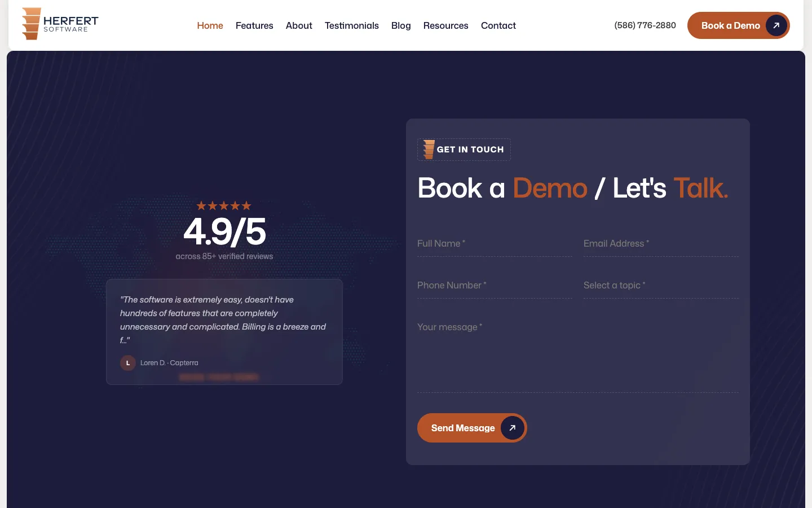Open the Select a topic dropdown
Viewport: 812px width, 508px height.
point(661,286)
